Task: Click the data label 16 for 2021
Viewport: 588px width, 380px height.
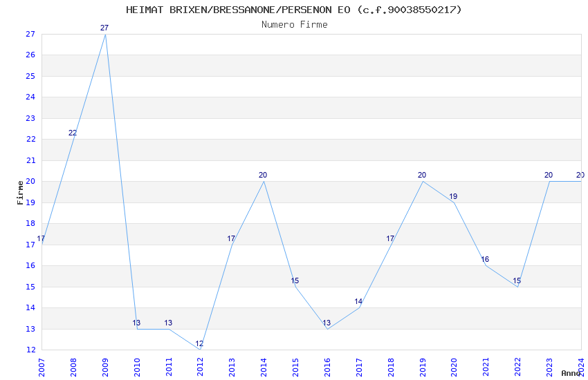Action: click(485, 260)
